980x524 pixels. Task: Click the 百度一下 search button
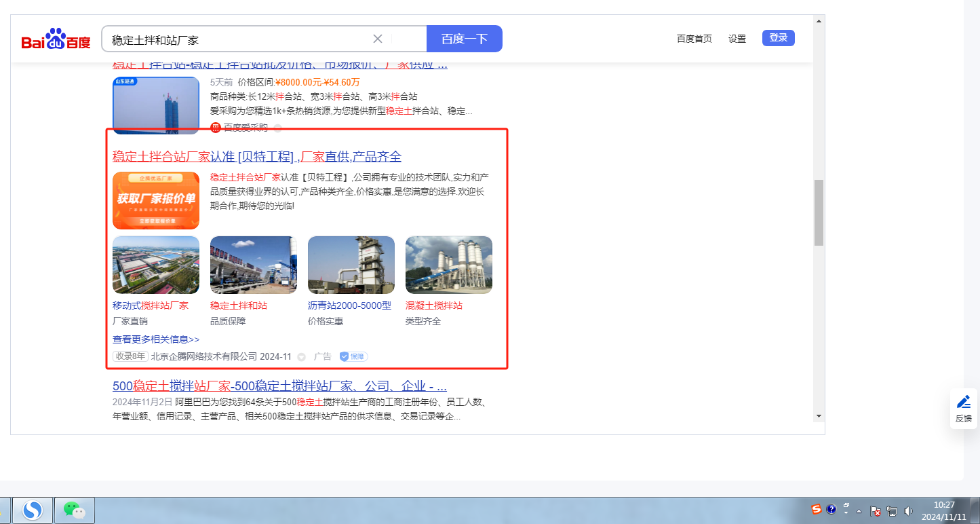465,39
